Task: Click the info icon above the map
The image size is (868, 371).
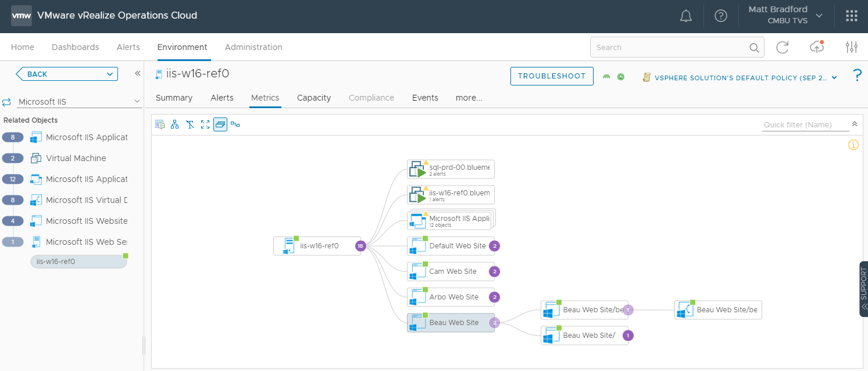Action: (853, 144)
